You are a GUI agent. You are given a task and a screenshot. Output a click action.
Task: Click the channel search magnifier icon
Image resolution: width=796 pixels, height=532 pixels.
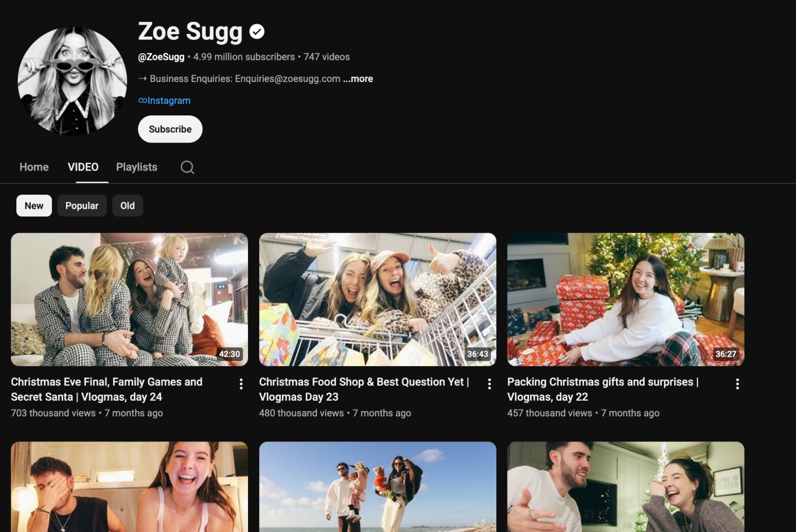(187, 167)
